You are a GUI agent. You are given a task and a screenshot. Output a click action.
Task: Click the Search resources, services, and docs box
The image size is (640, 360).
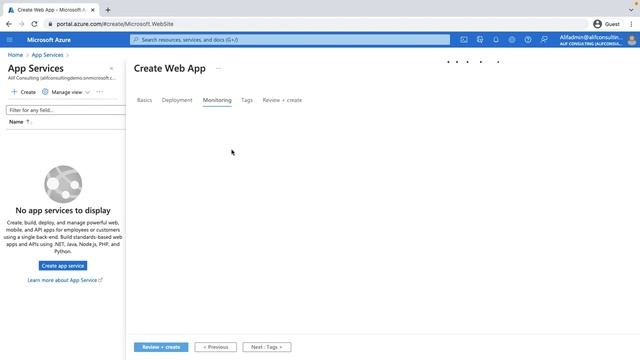tap(290, 40)
